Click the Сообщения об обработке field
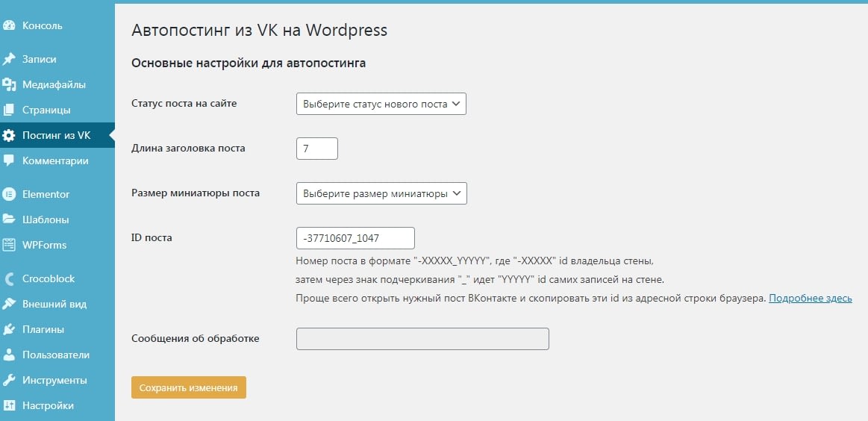The height and width of the screenshot is (421, 868). coord(423,339)
